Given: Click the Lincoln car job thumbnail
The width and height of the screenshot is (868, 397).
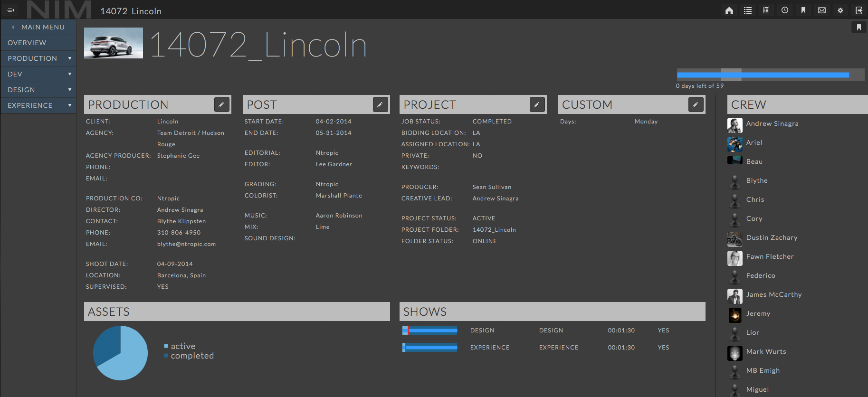Looking at the screenshot, I should (x=114, y=43).
